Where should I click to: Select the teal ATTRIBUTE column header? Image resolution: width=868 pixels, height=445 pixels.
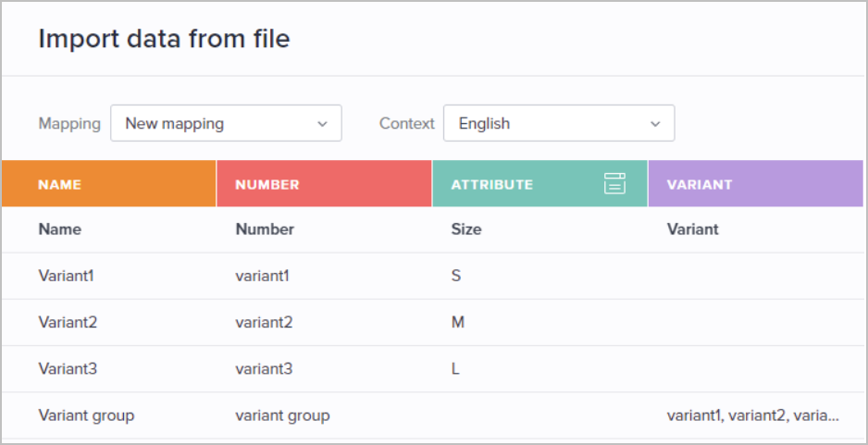[x=539, y=184]
